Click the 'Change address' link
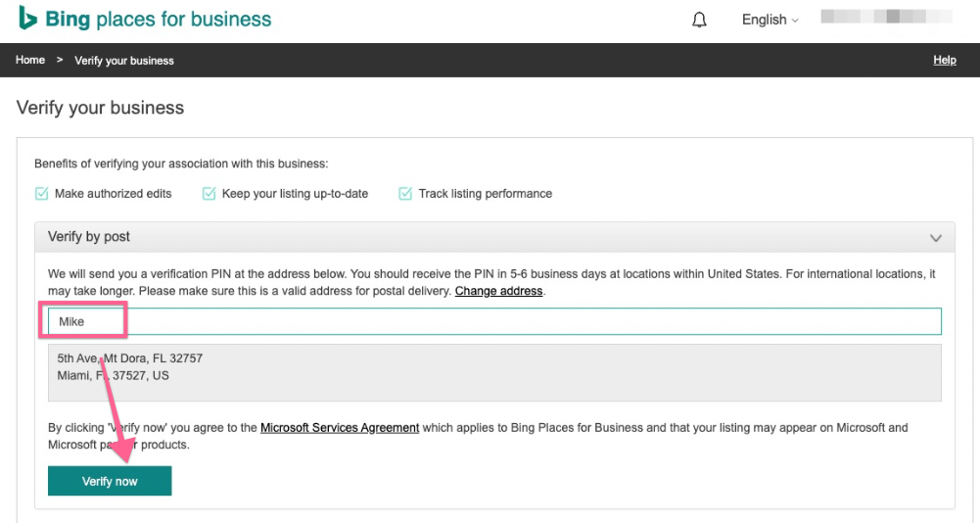This screenshot has height=523, width=980. [499, 292]
